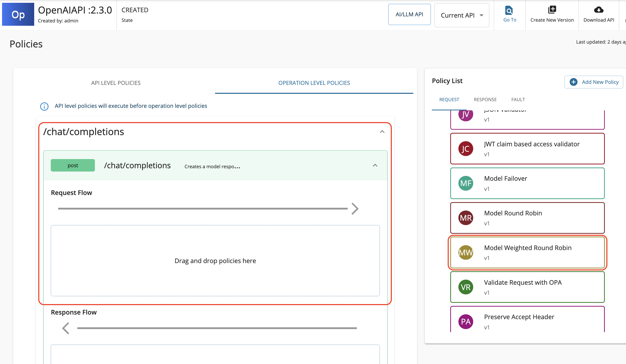Screen dimensions: 626x364
Task: Click the Create New Version icon
Action: click(x=552, y=10)
